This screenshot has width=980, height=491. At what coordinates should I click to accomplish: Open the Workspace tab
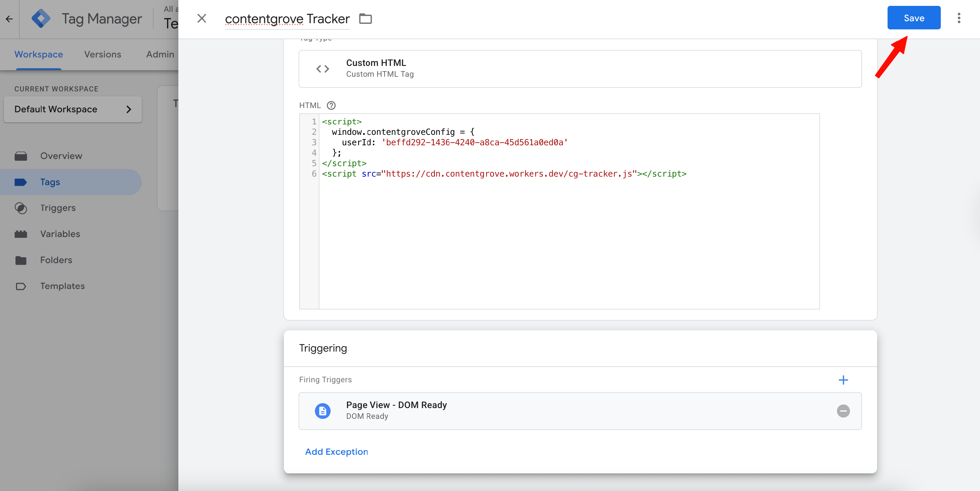point(39,55)
